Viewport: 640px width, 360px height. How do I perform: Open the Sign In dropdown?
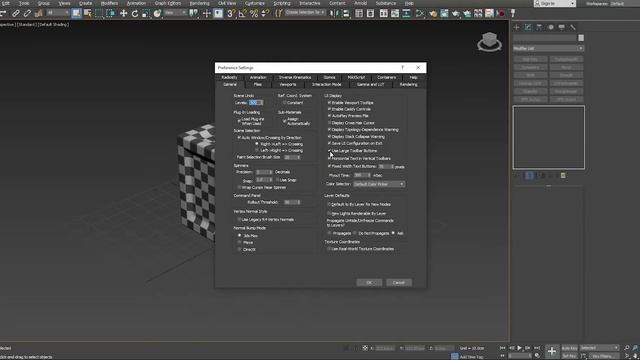pos(555,4)
